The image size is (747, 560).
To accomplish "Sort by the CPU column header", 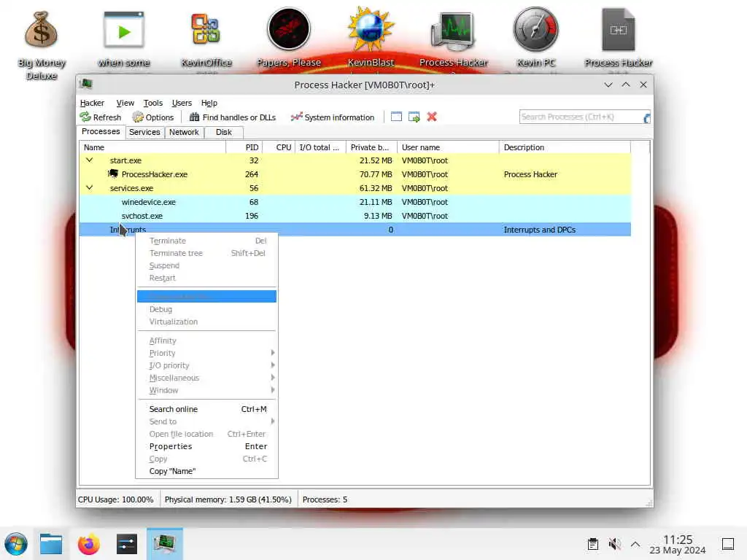I will pyautogui.click(x=279, y=147).
